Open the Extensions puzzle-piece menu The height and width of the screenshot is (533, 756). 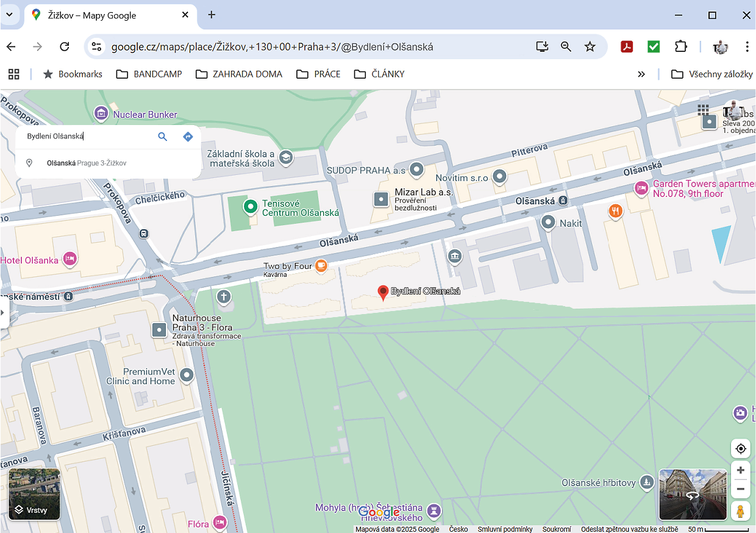tap(680, 47)
